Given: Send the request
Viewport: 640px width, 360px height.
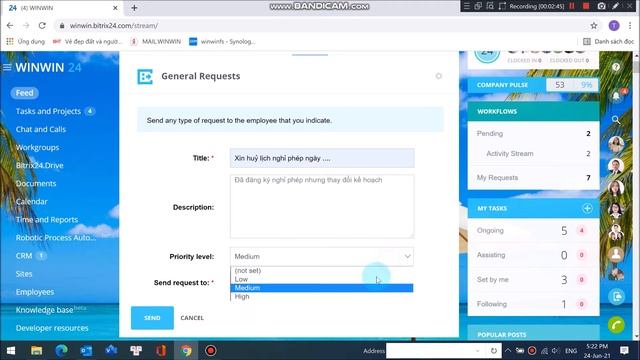Looking at the screenshot, I should pos(152,318).
